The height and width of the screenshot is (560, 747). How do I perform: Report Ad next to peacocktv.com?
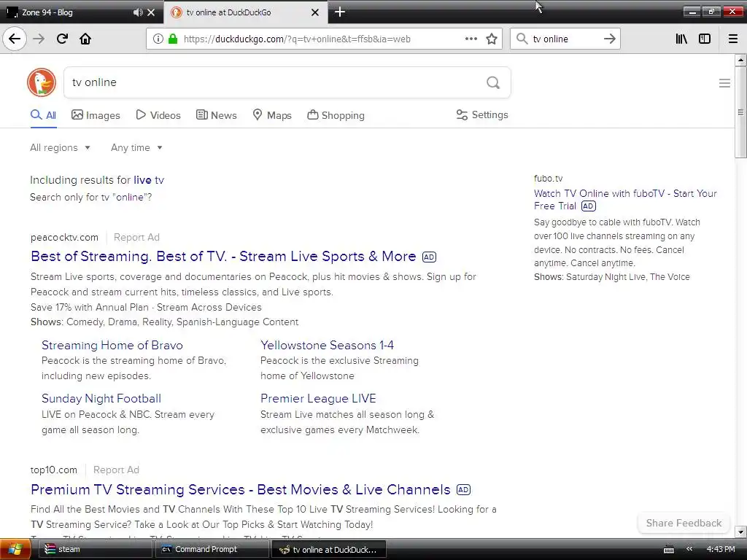pos(136,237)
